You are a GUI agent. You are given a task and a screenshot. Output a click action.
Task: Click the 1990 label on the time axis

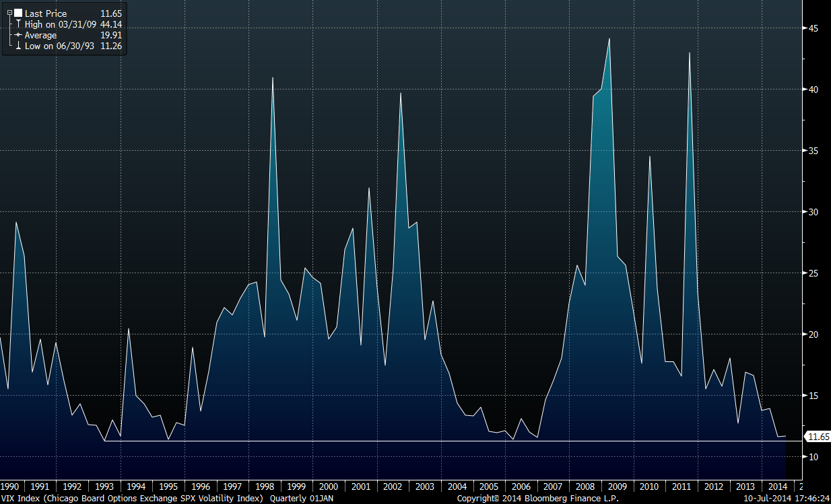9,487
